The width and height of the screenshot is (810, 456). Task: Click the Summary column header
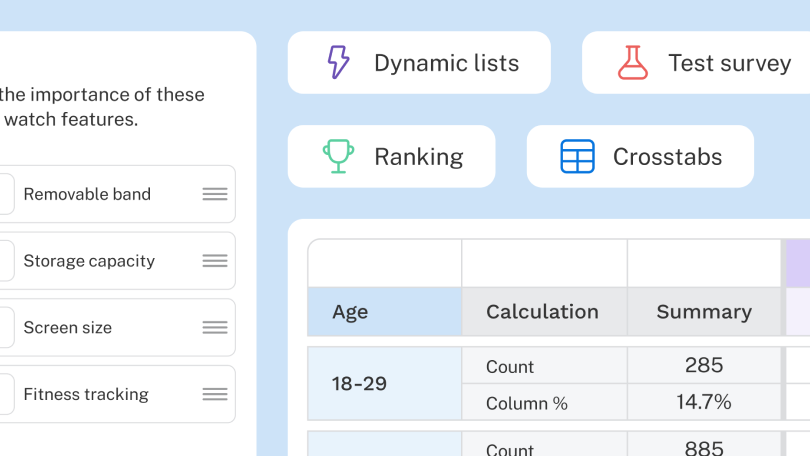pyautogui.click(x=704, y=312)
